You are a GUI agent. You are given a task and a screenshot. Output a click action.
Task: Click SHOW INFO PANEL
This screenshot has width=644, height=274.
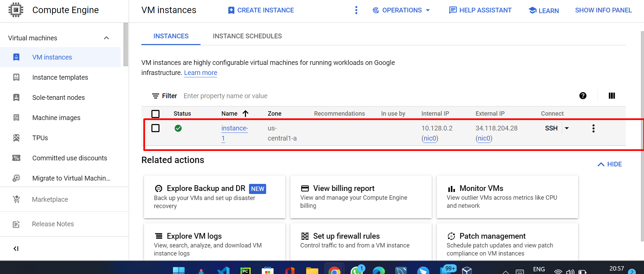click(x=603, y=10)
